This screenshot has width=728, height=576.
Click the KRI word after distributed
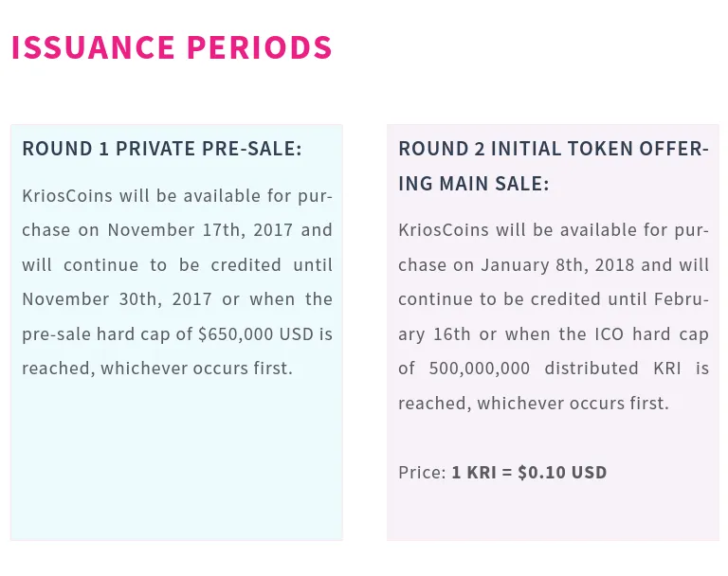click(x=666, y=369)
